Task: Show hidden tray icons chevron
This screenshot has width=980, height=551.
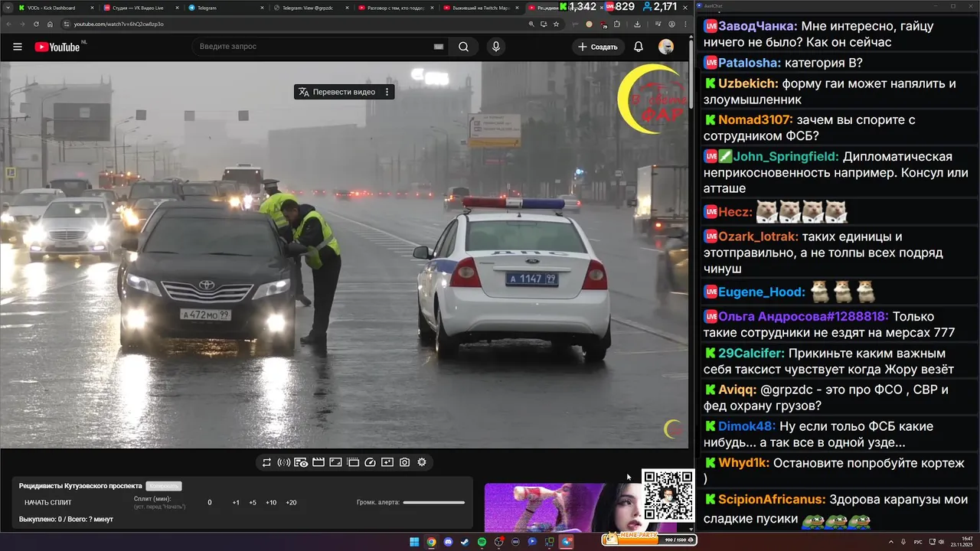Action: coord(892,542)
